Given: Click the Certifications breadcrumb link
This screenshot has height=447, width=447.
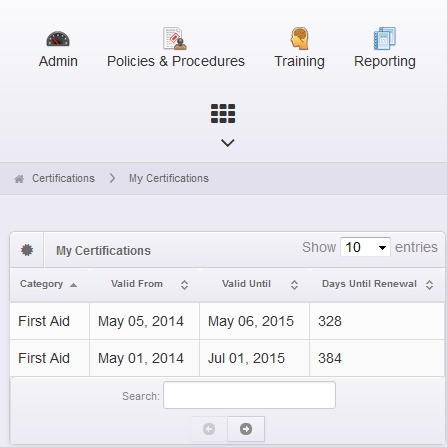Looking at the screenshot, I should tap(63, 178).
